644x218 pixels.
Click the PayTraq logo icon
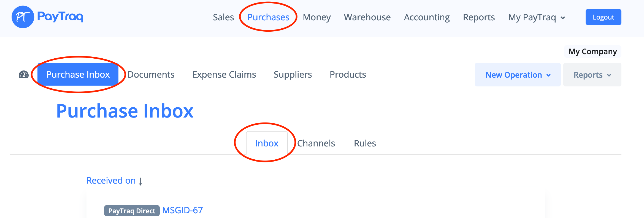[23, 17]
